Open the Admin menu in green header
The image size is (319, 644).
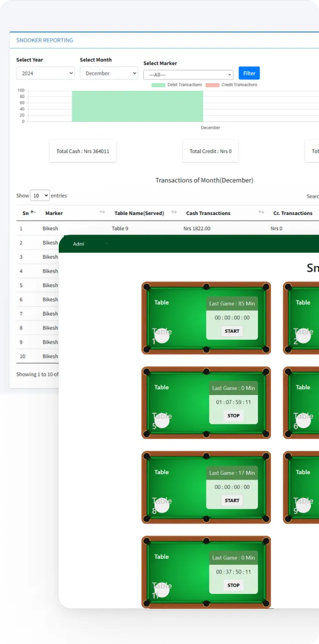tap(79, 244)
